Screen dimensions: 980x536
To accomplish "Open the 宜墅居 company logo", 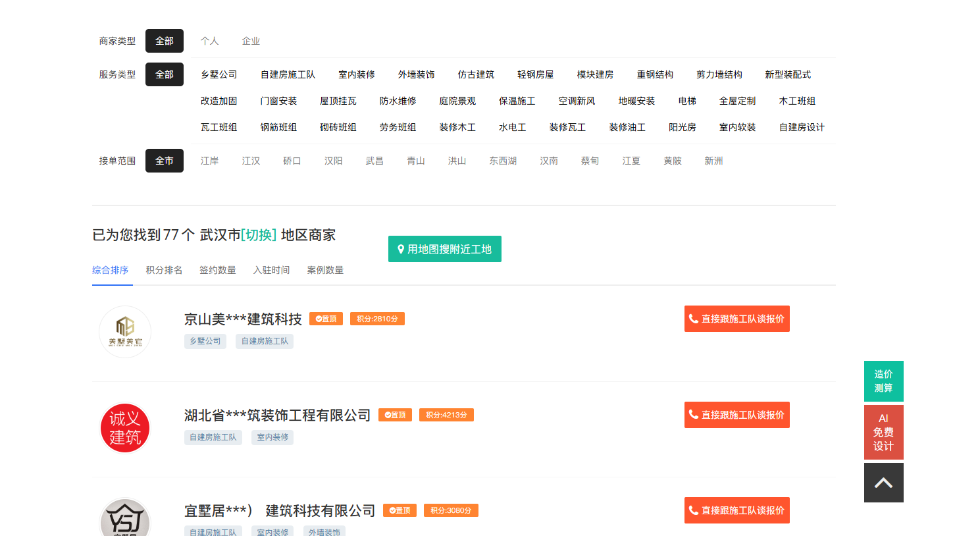I will click(x=125, y=517).
